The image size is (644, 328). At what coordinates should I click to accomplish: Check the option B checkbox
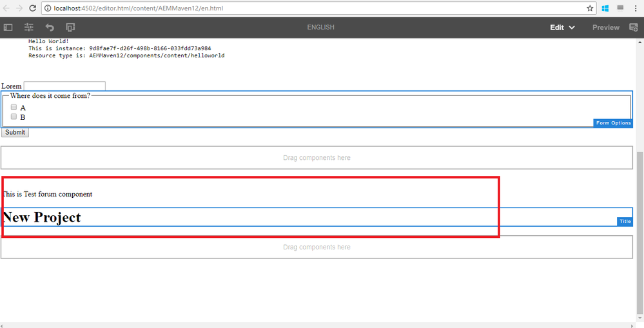[x=14, y=117]
